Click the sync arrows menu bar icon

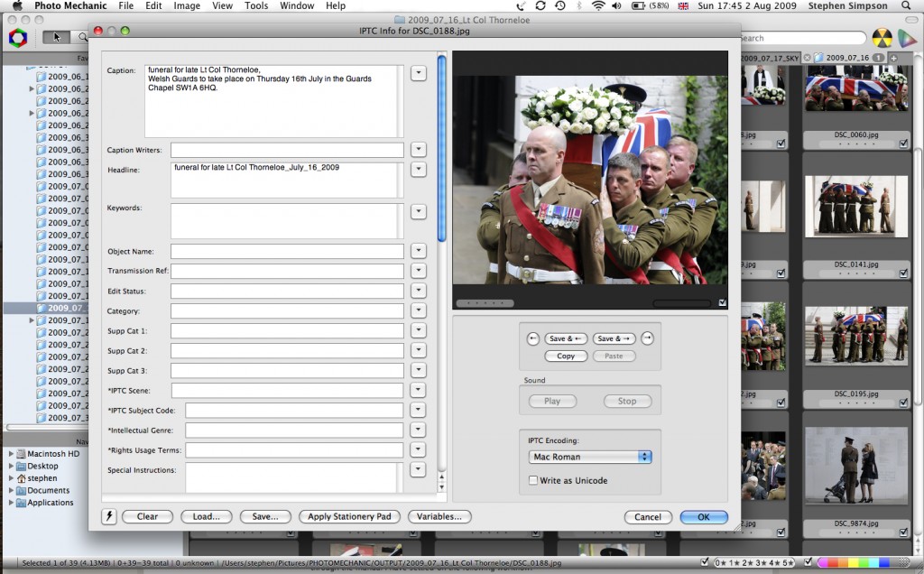coord(541,6)
